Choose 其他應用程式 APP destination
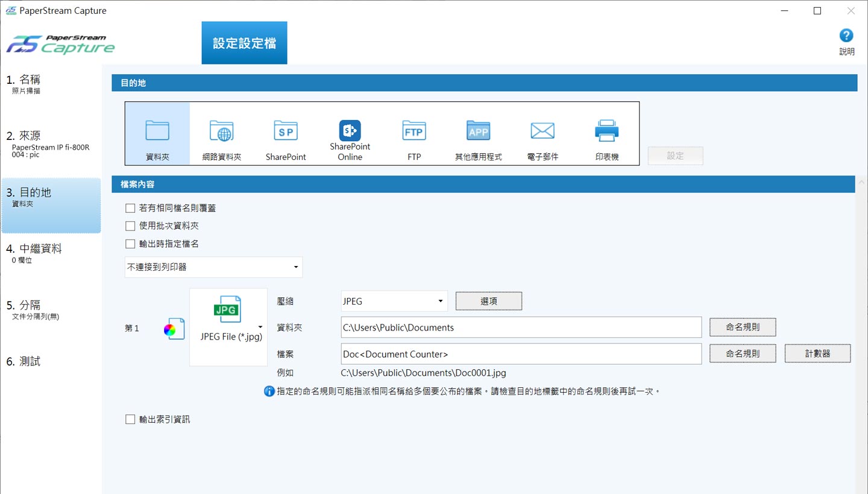The height and width of the screenshot is (494, 868). point(478,133)
